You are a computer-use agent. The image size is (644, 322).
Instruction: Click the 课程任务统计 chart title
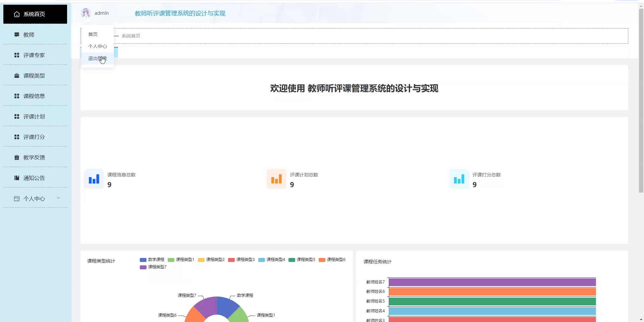coord(378,262)
